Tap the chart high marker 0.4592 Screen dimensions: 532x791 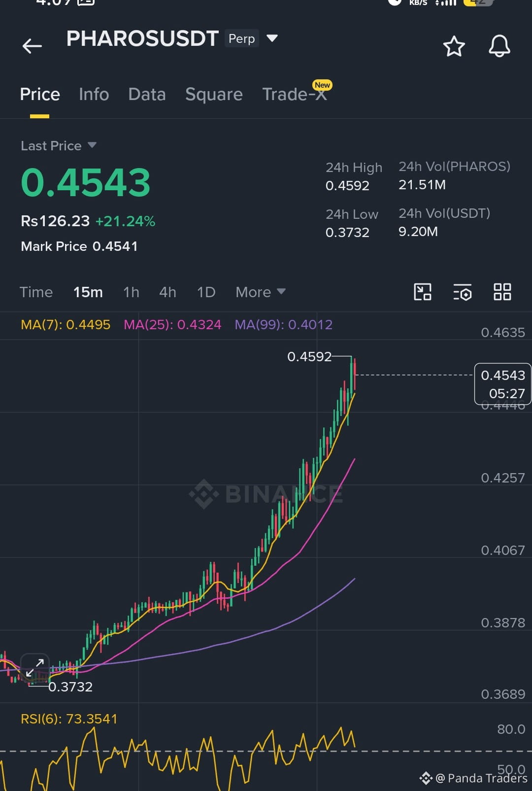[309, 356]
